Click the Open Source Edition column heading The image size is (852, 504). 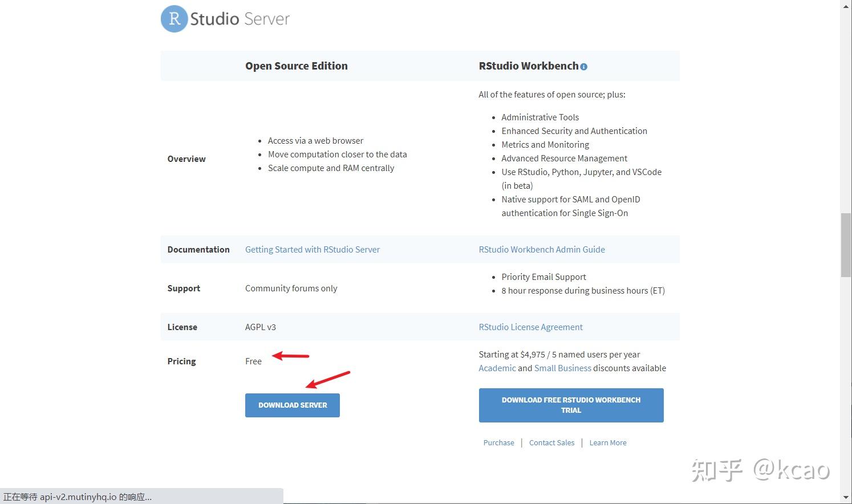click(296, 66)
